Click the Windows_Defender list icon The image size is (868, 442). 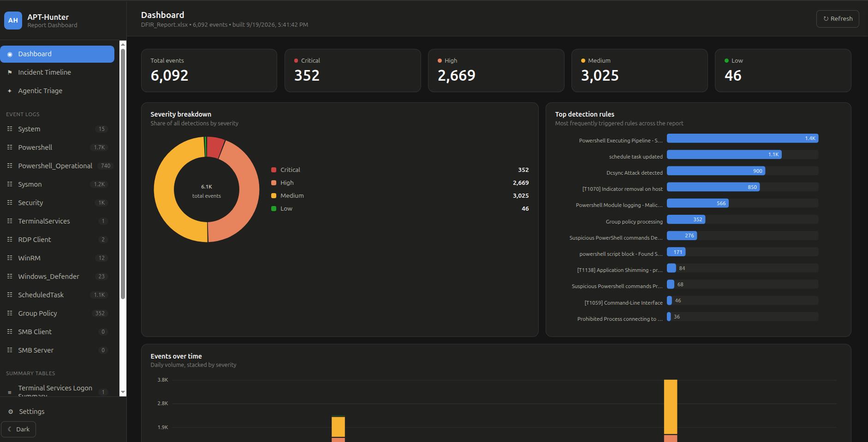[10, 277]
